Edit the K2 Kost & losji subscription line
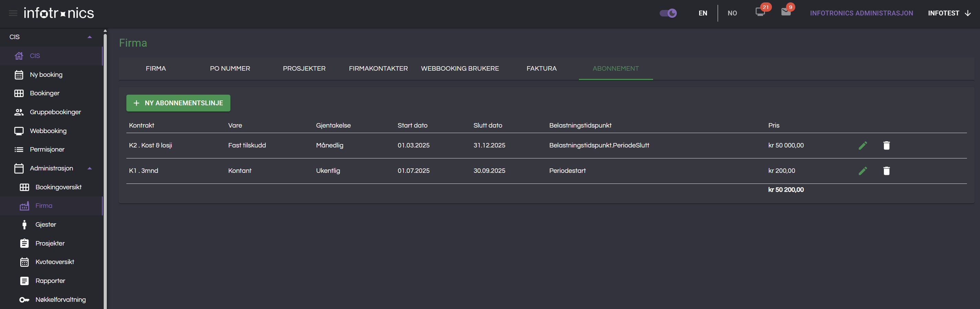Viewport: 980px width, 309px height. (x=863, y=145)
